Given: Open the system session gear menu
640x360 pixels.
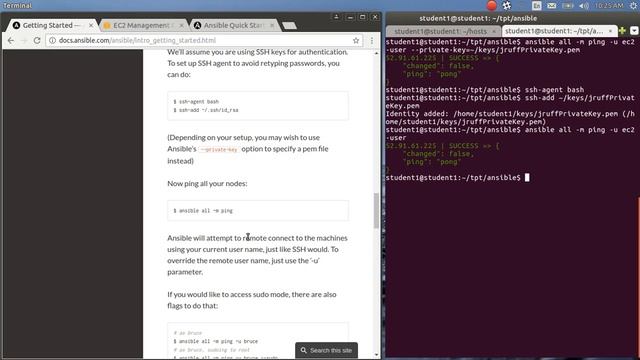Looking at the screenshot, I should [633, 5].
